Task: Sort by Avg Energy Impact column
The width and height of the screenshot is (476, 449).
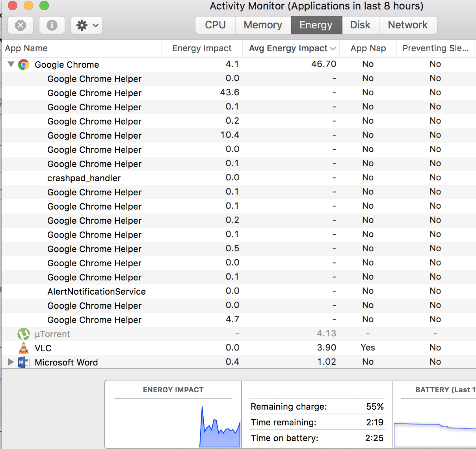Action: tap(291, 48)
